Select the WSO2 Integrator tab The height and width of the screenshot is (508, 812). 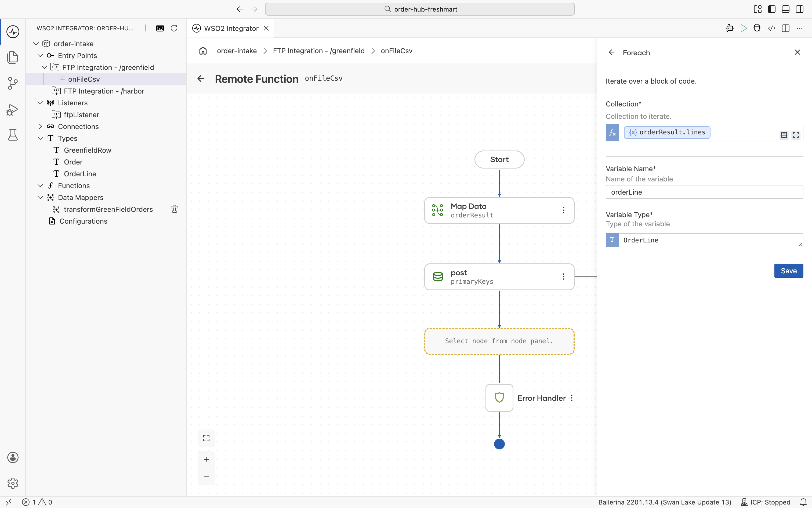(230, 28)
